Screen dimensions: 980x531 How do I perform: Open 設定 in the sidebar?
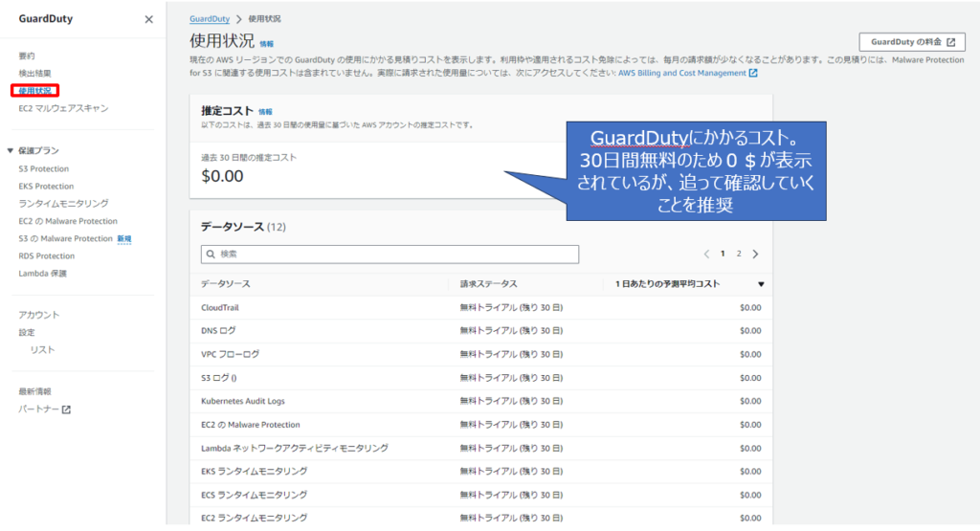(x=27, y=332)
